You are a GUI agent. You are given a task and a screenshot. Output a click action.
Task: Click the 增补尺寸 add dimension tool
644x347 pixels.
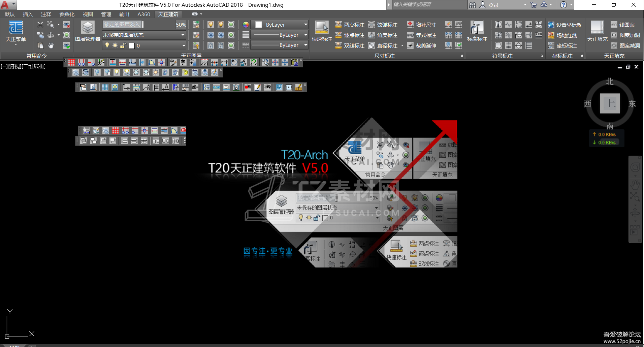pos(421,25)
